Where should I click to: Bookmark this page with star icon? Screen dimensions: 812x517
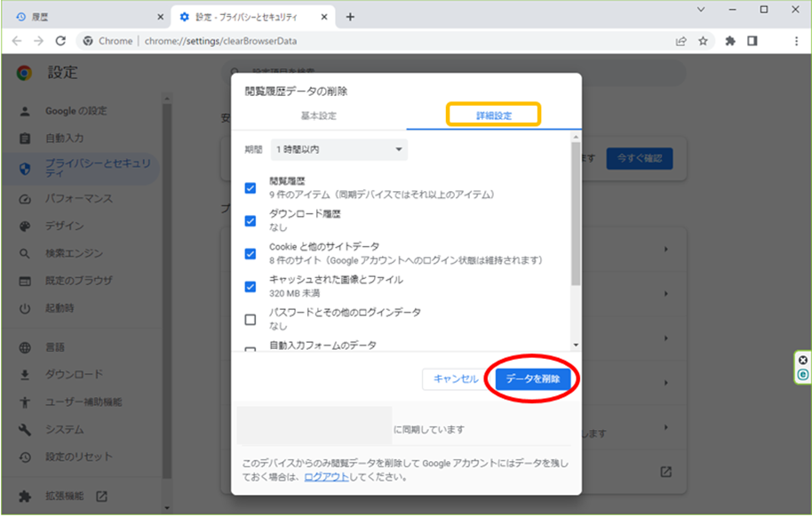pos(703,41)
